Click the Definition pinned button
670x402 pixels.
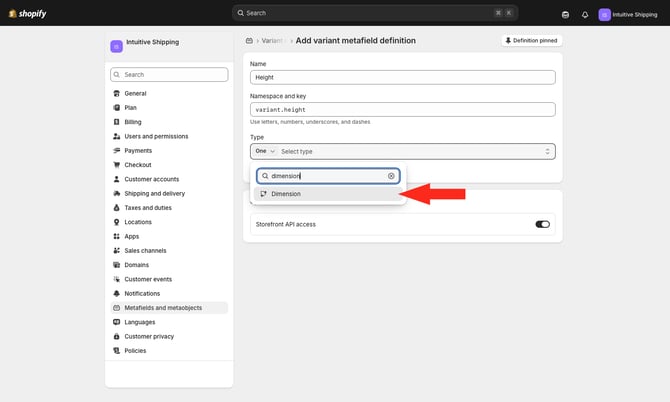coord(531,41)
